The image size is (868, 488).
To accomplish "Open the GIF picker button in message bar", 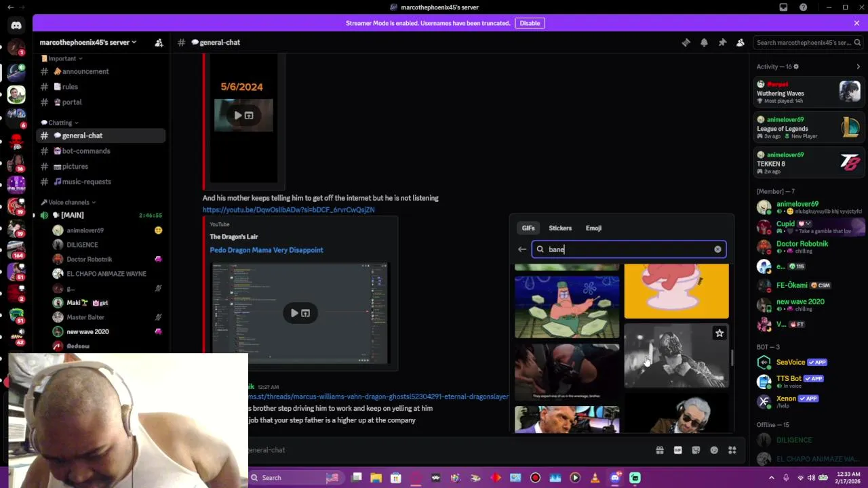I will tap(677, 450).
